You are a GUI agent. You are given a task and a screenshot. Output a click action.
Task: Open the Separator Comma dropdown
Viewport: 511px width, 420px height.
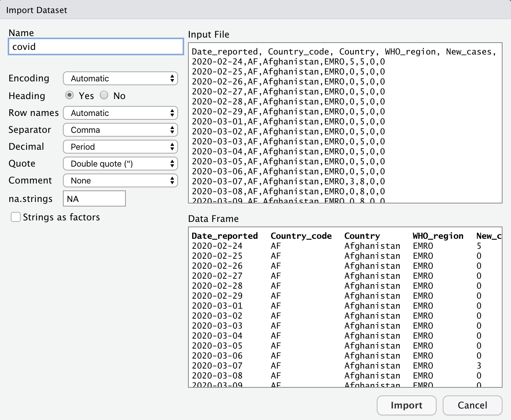coord(120,130)
